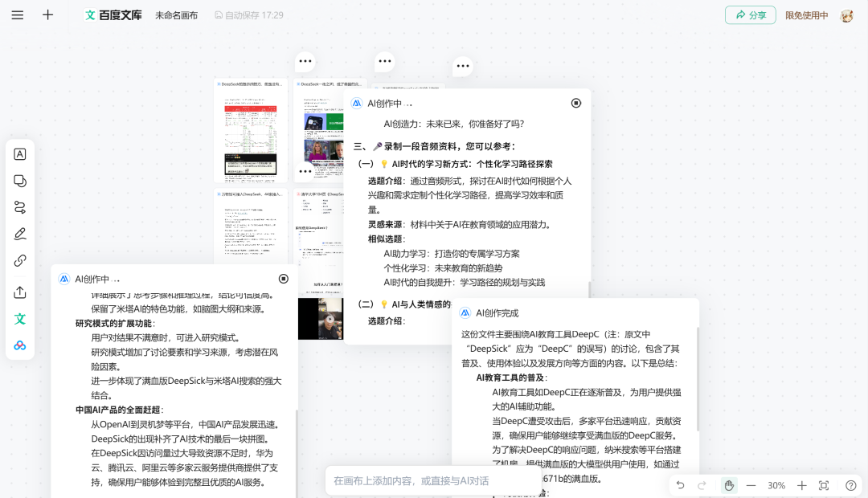The width and height of the screenshot is (868, 498).
Task: Open the upload file tool
Action: click(20, 292)
